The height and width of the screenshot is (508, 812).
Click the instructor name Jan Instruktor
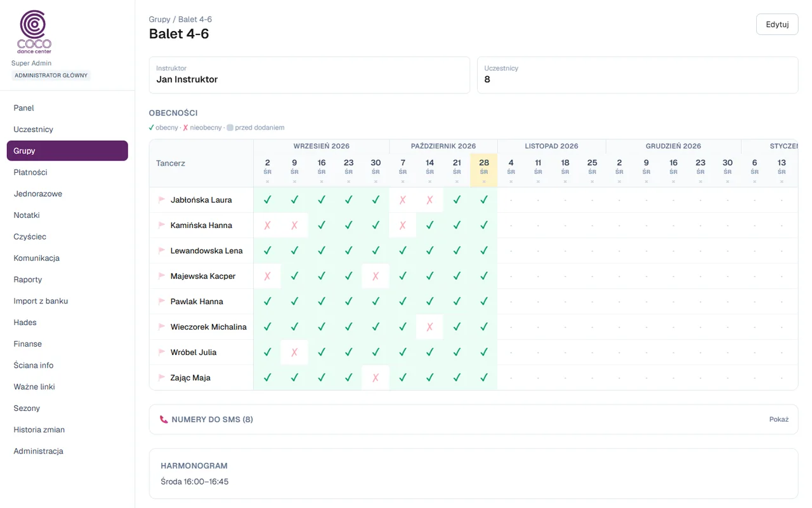tap(187, 79)
